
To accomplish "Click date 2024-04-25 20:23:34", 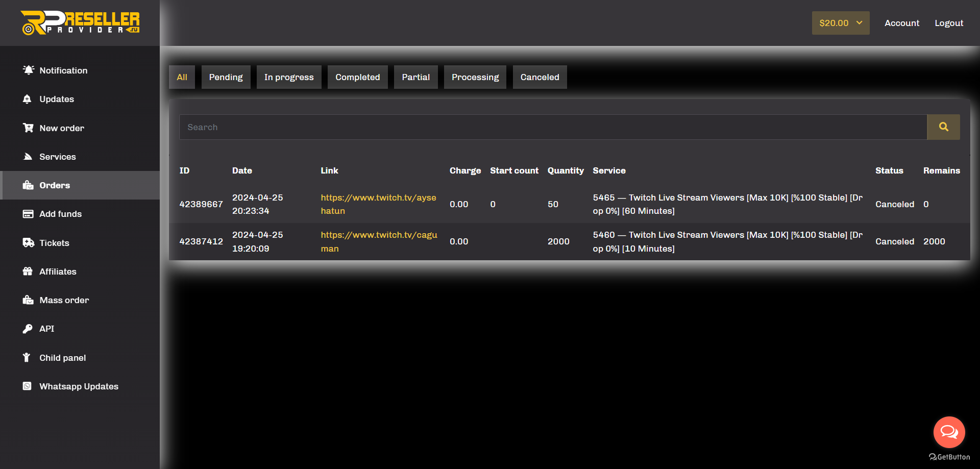I will (258, 204).
